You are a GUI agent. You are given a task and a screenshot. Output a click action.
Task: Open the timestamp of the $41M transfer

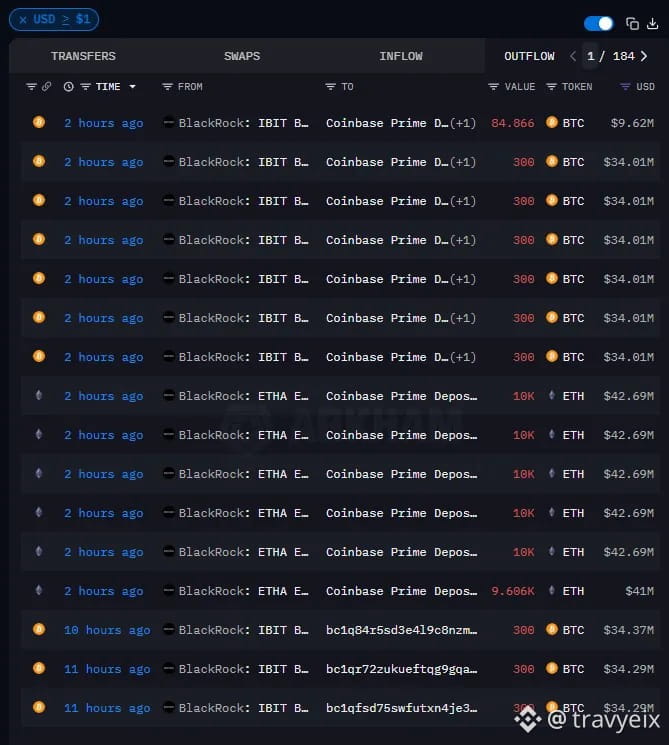point(104,591)
